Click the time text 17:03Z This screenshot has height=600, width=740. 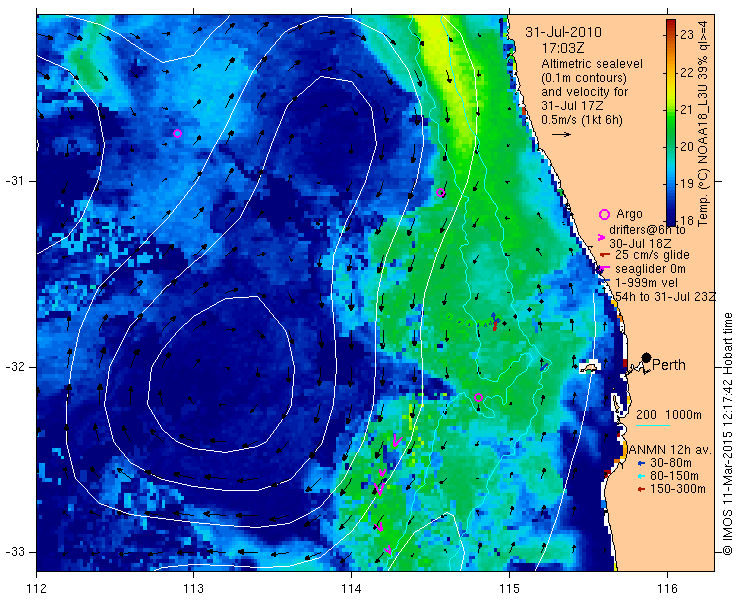563,48
